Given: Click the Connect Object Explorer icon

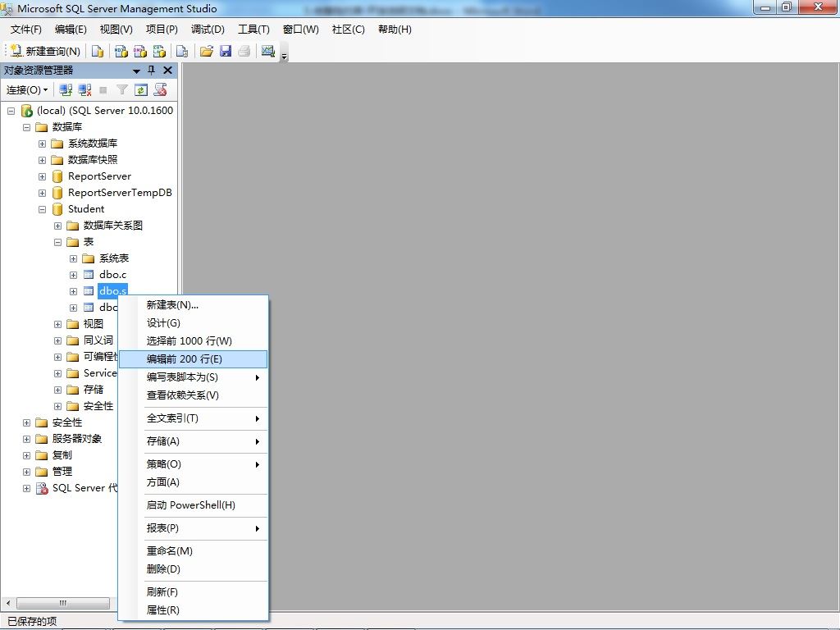Looking at the screenshot, I should point(66,90).
